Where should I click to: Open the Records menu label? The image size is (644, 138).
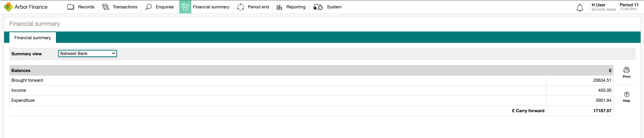pyautogui.click(x=86, y=7)
